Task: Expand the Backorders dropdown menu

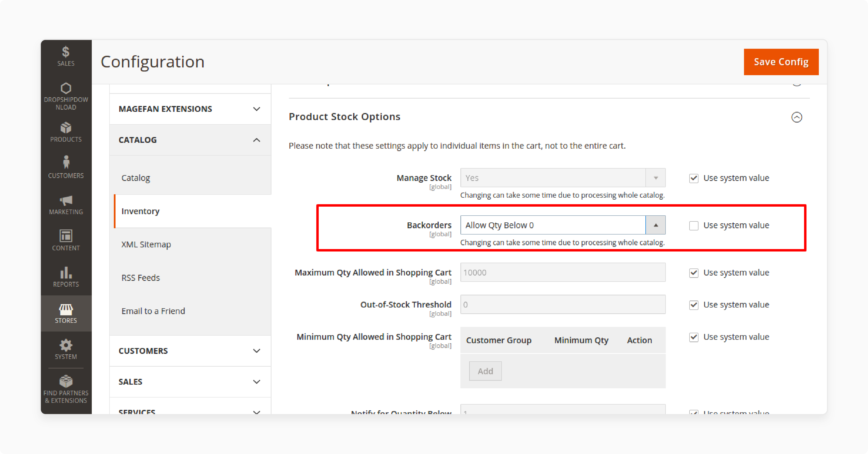Action: [656, 225]
